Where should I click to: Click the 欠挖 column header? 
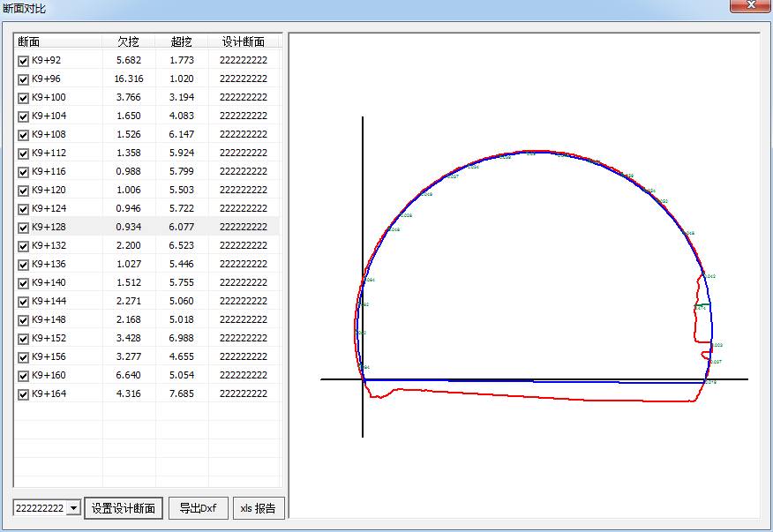(129, 41)
